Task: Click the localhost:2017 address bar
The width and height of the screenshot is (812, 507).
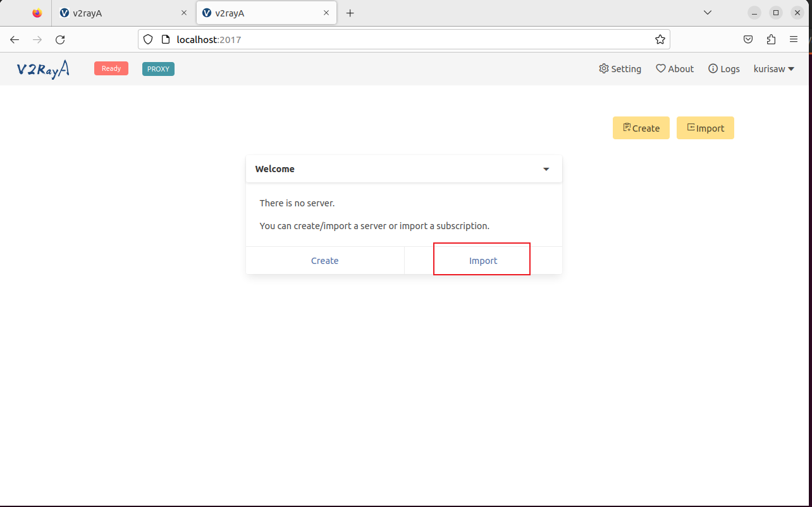Action: point(403,39)
